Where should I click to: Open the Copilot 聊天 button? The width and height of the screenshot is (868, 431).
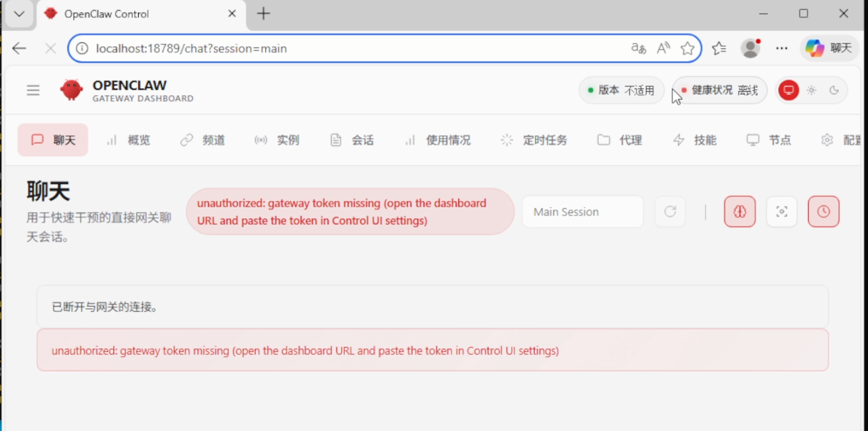(x=829, y=49)
